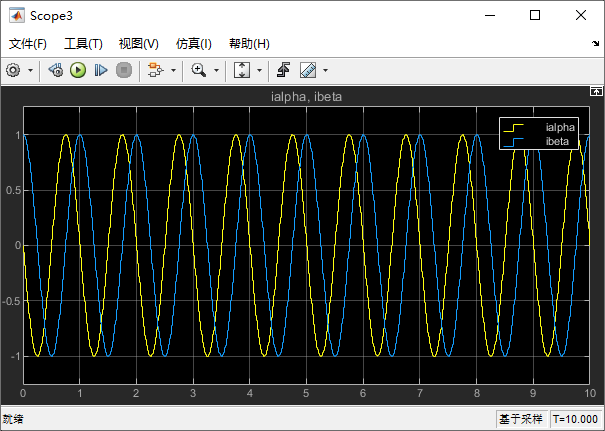Run the simulation with the play button
Viewport: 605px width, 431px height.
78,70
